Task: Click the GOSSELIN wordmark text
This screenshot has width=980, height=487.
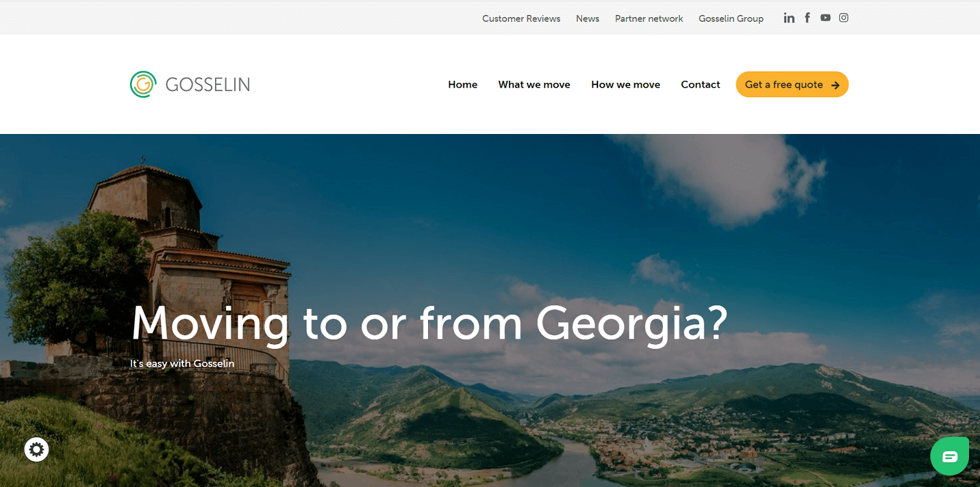Action: (208, 85)
